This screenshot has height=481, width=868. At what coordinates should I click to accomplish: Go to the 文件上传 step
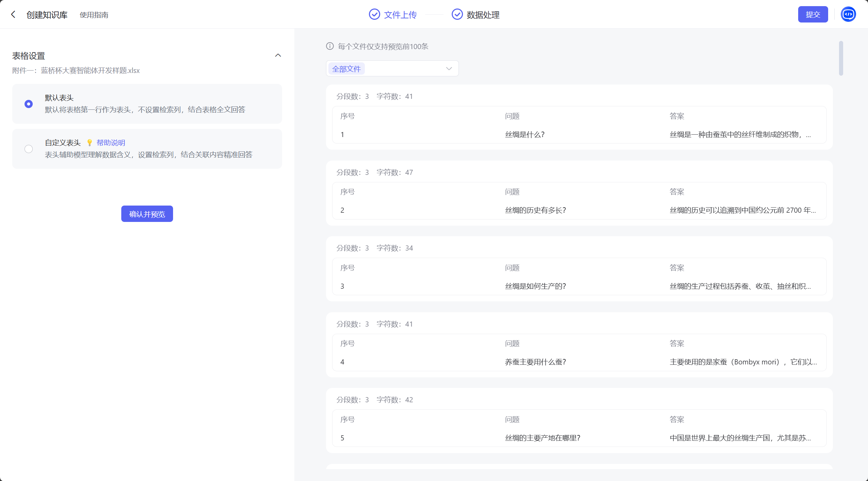point(400,15)
